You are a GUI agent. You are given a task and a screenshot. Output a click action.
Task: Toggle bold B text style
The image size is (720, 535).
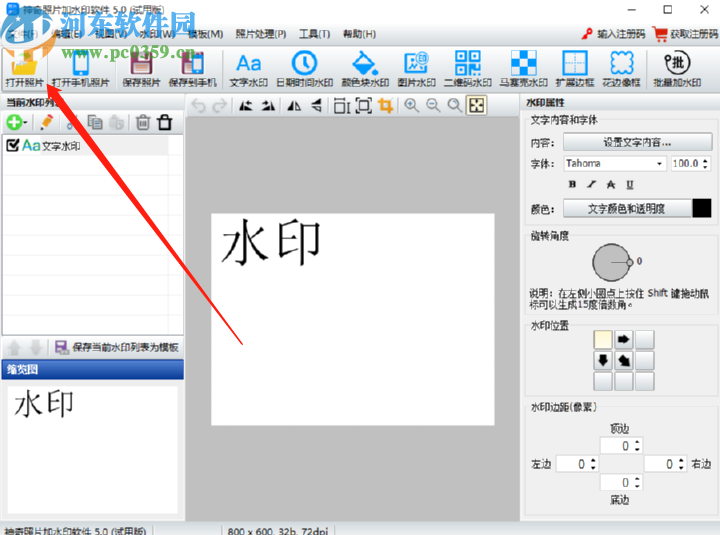click(572, 184)
